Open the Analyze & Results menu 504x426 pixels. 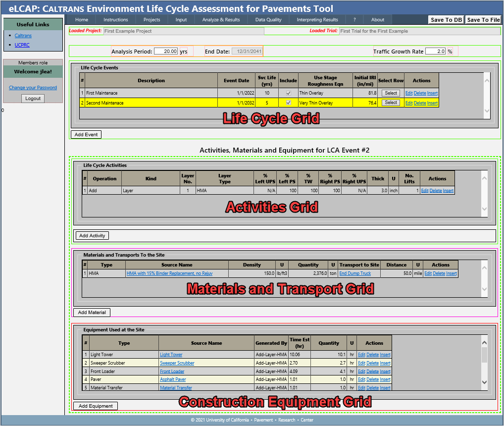pos(221,20)
